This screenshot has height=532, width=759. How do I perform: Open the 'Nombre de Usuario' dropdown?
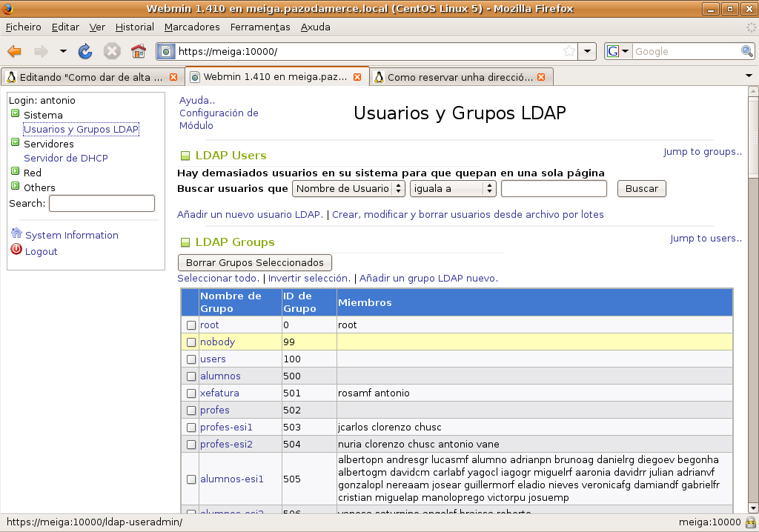[348, 189]
